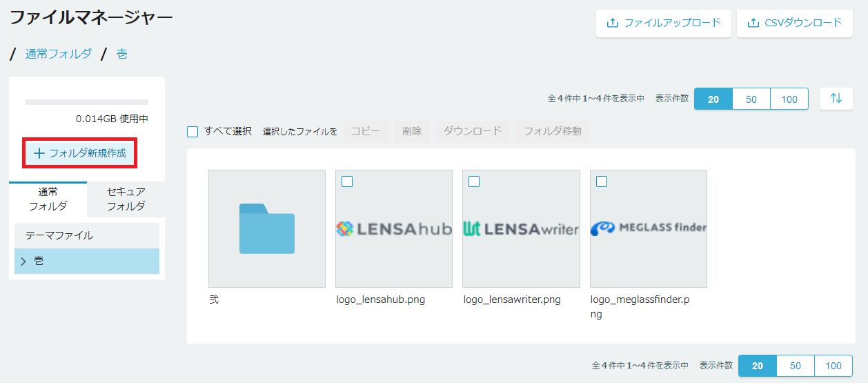Click the 0.014GB 使用中 text
This screenshot has height=383, width=868.
(112, 119)
